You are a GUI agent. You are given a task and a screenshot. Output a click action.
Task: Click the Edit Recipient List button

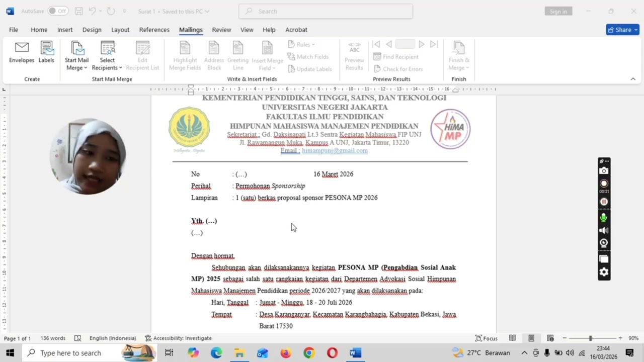pyautogui.click(x=142, y=56)
